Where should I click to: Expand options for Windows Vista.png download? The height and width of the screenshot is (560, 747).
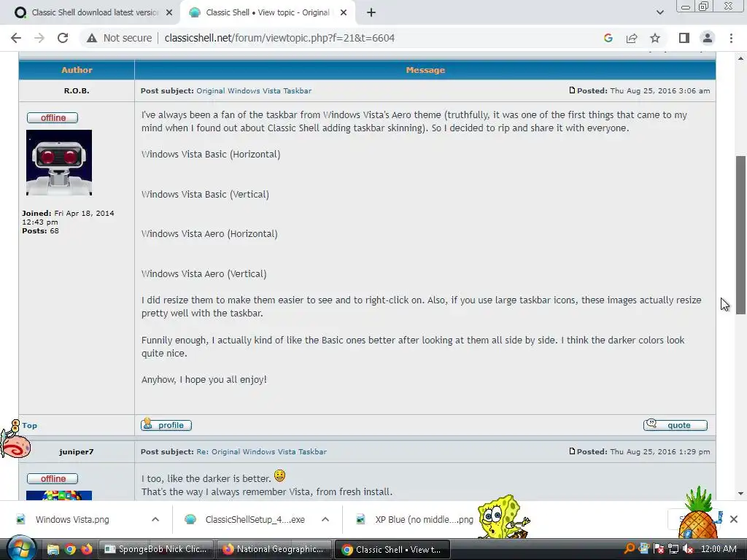pyautogui.click(x=155, y=519)
